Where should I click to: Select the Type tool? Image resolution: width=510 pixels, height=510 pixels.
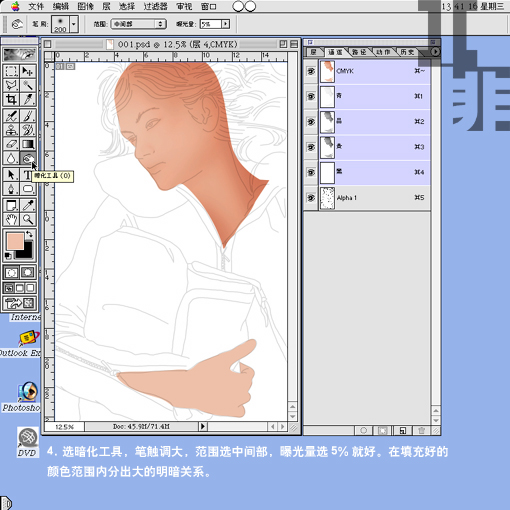click(27, 174)
